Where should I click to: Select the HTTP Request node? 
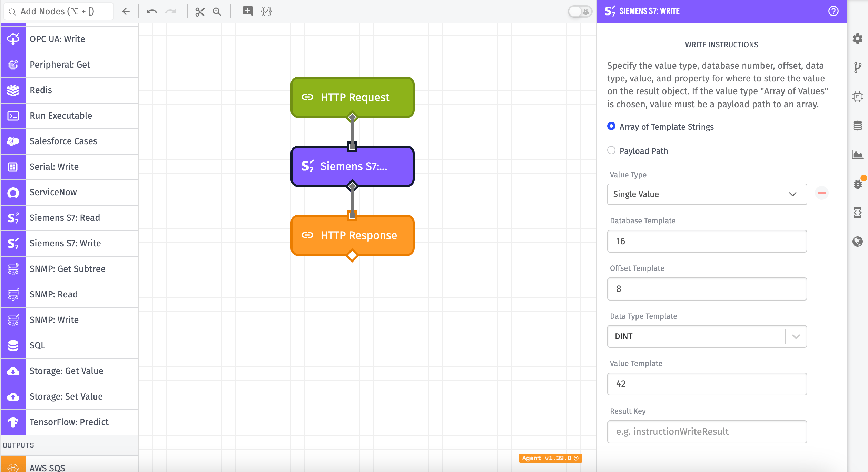coord(352,97)
